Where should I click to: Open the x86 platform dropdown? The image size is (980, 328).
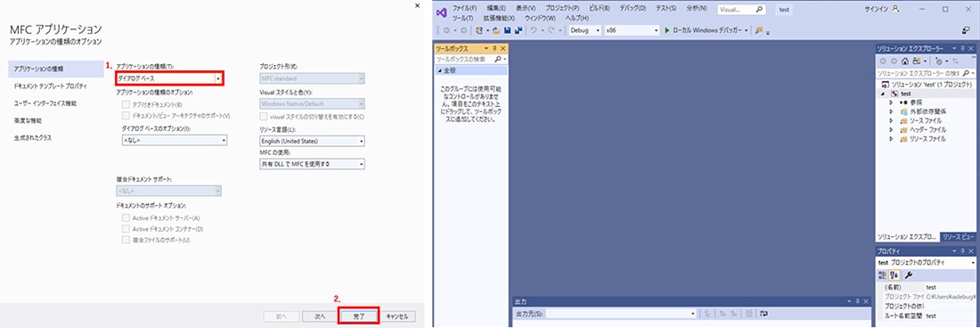coord(632,30)
